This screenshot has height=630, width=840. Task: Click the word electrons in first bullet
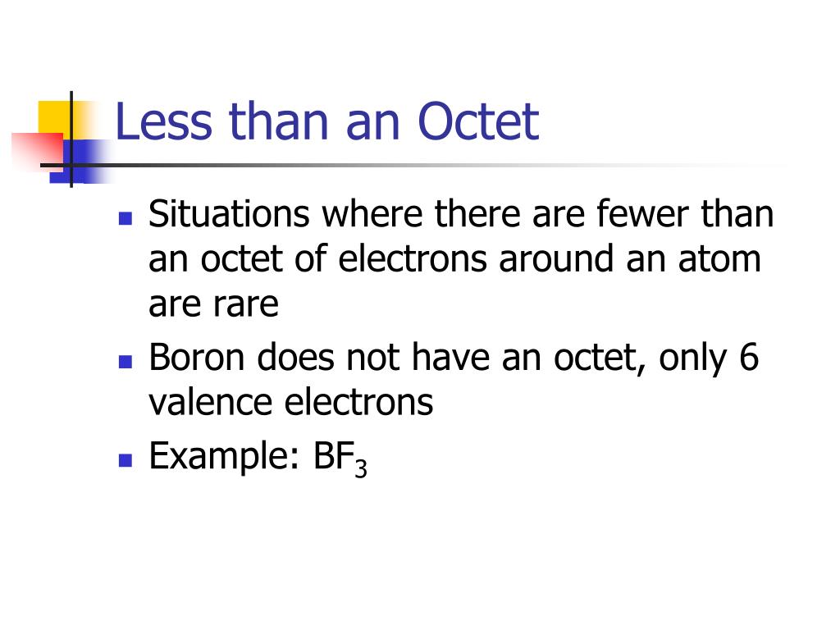point(412,258)
